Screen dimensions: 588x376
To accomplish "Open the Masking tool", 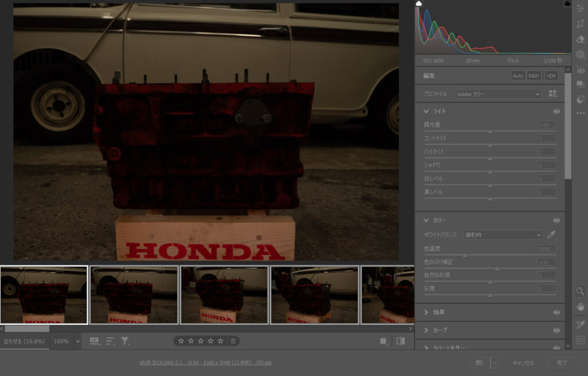I will (x=581, y=55).
